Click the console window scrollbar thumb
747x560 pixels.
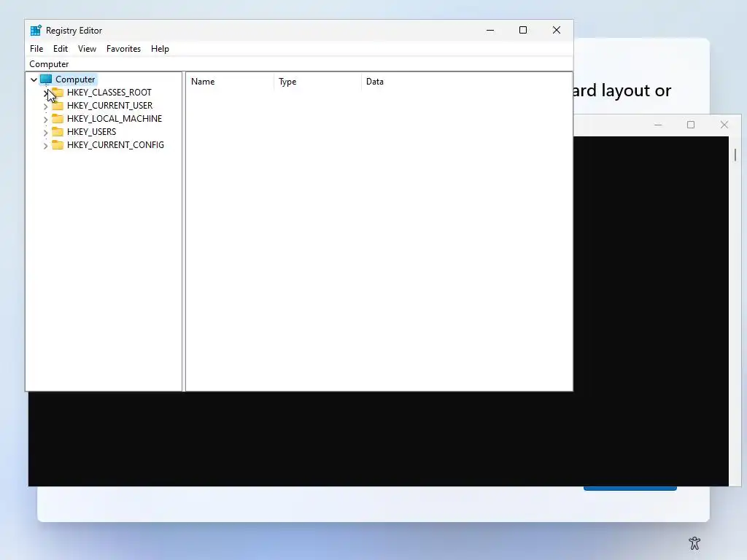click(x=735, y=155)
